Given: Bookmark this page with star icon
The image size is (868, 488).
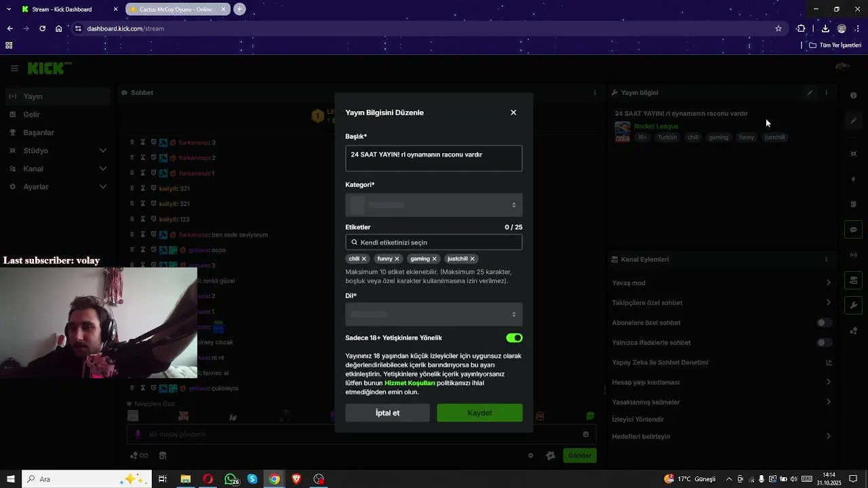Looking at the screenshot, I should tap(778, 28).
